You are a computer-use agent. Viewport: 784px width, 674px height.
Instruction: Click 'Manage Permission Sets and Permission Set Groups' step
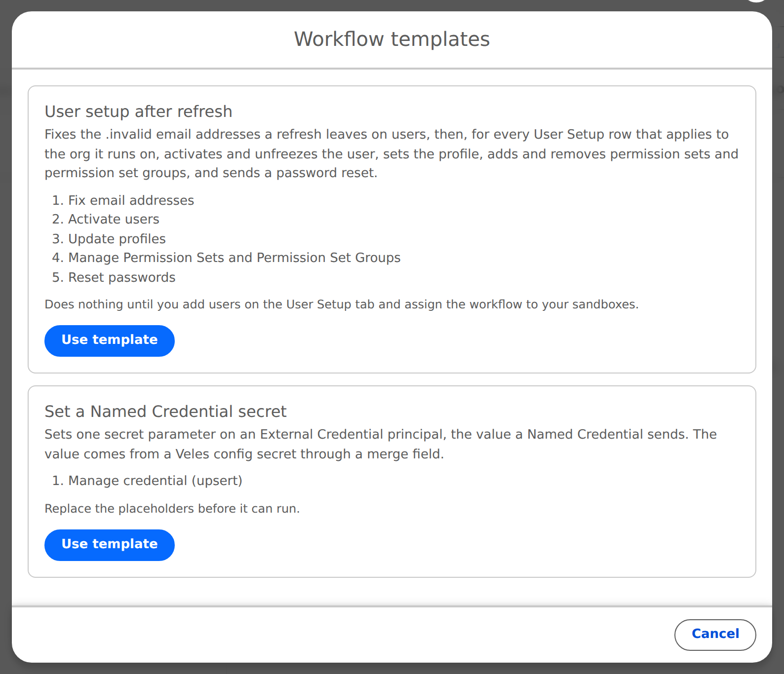tap(235, 258)
